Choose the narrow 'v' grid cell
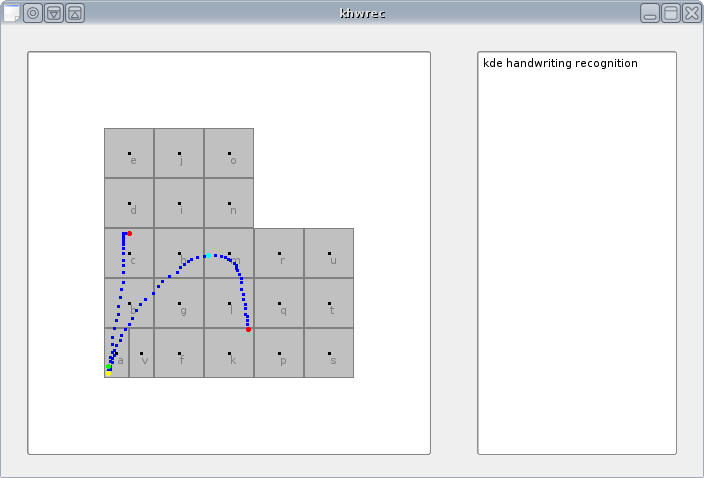Viewport: 704px width, 478px height. pyautogui.click(x=142, y=353)
